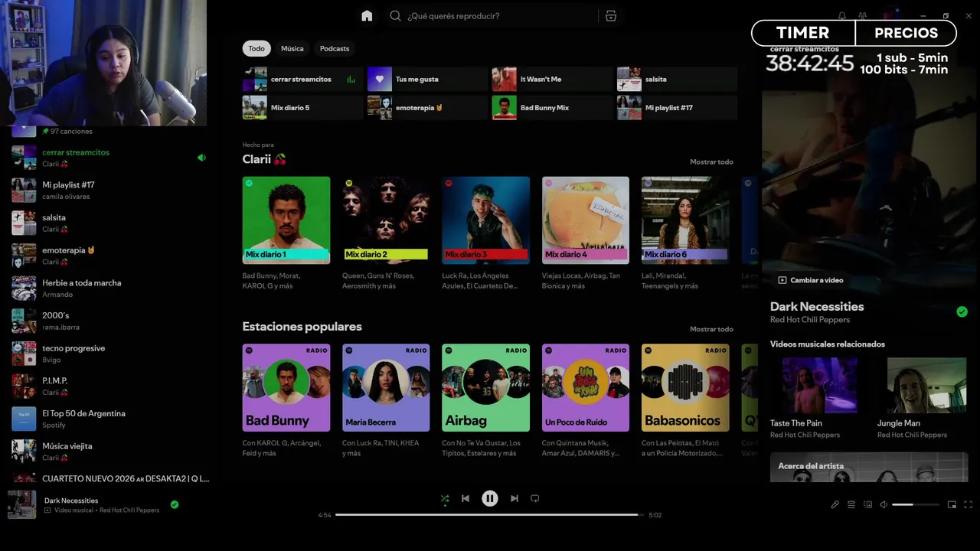Click 'Mostrar todo' for Clarii section
The height and width of the screenshot is (551, 980).
711,161
